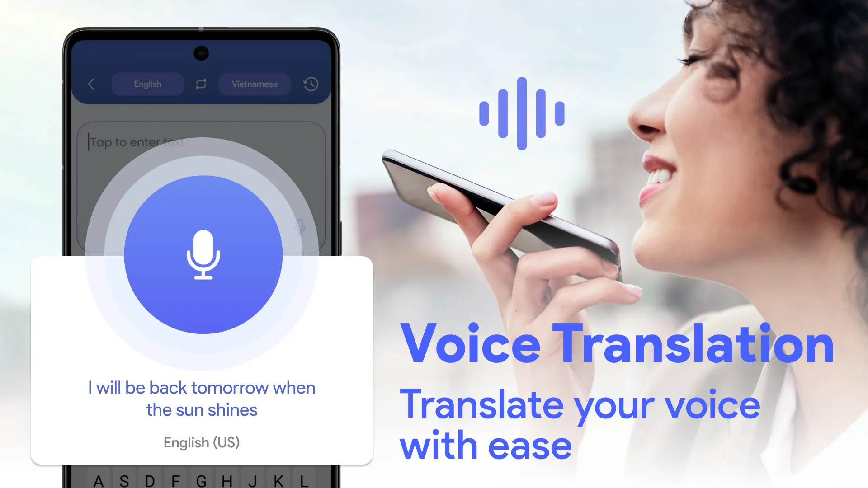Click the swap languages icon
The image size is (868, 488).
tap(201, 84)
